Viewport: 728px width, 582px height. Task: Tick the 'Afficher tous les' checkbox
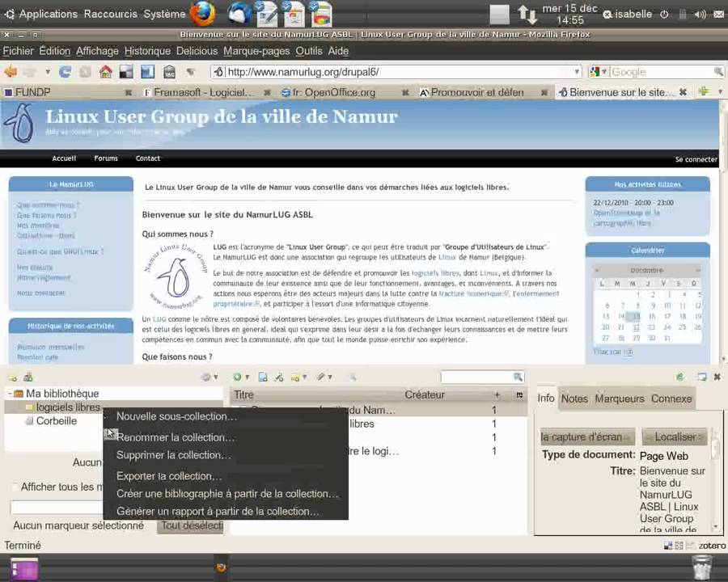pyautogui.click(x=15, y=487)
